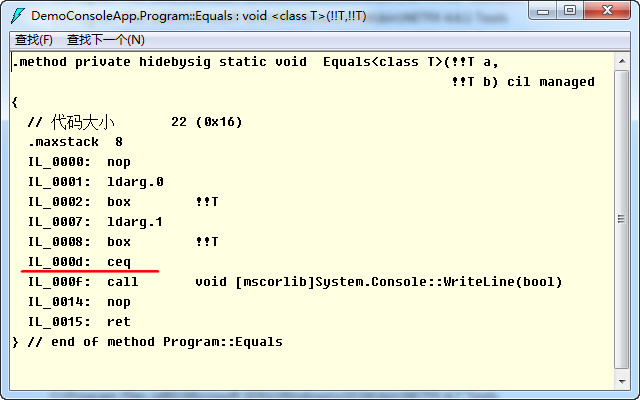Minimize the disassembly window

(542, 11)
